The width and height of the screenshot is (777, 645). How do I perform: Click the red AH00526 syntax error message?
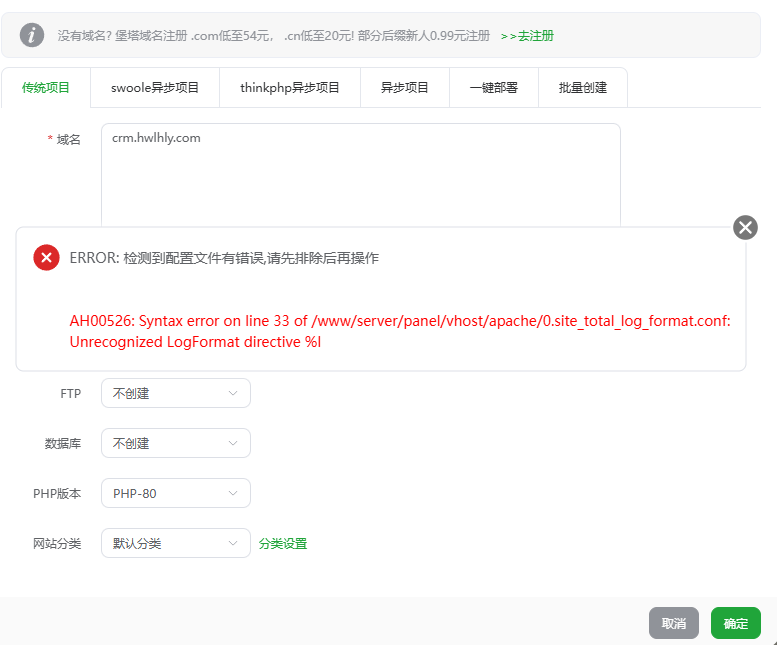[400, 331]
